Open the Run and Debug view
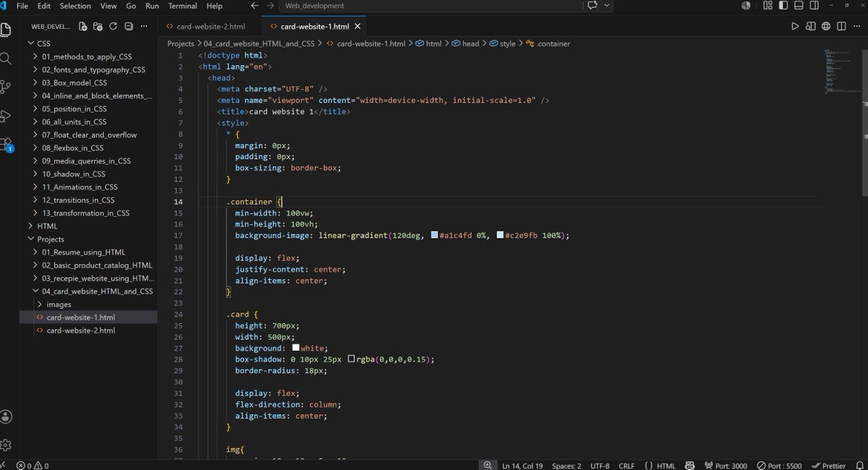Screen dimensions: 868x470 (6, 115)
